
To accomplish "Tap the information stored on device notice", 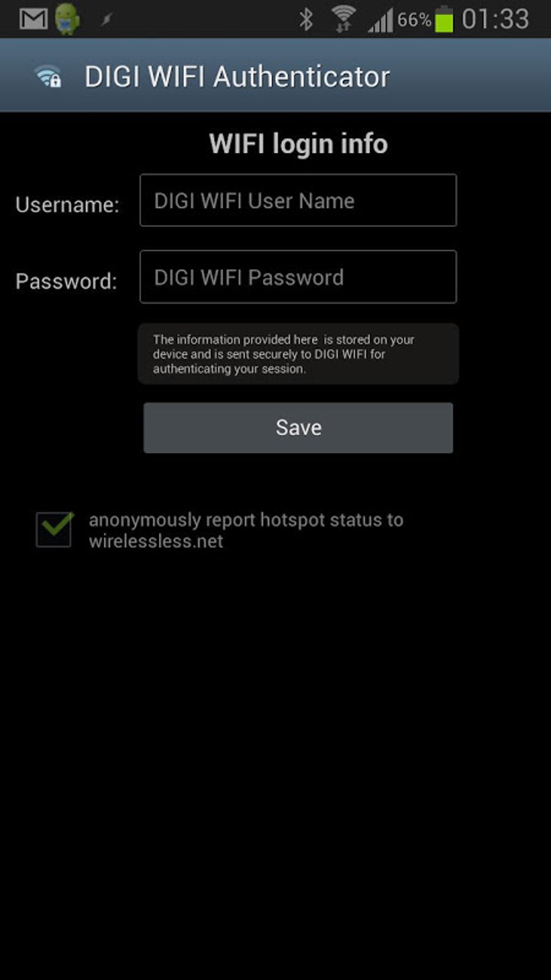I will tap(298, 354).
